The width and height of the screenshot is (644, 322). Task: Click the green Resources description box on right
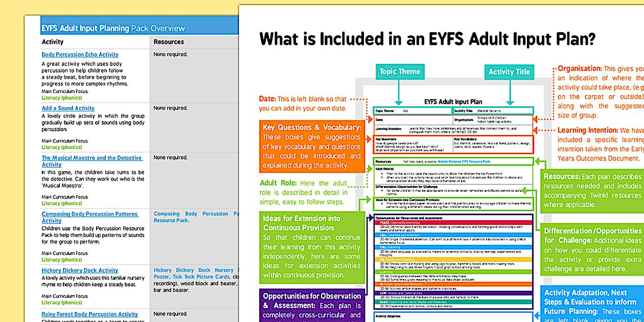coord(591,190)
